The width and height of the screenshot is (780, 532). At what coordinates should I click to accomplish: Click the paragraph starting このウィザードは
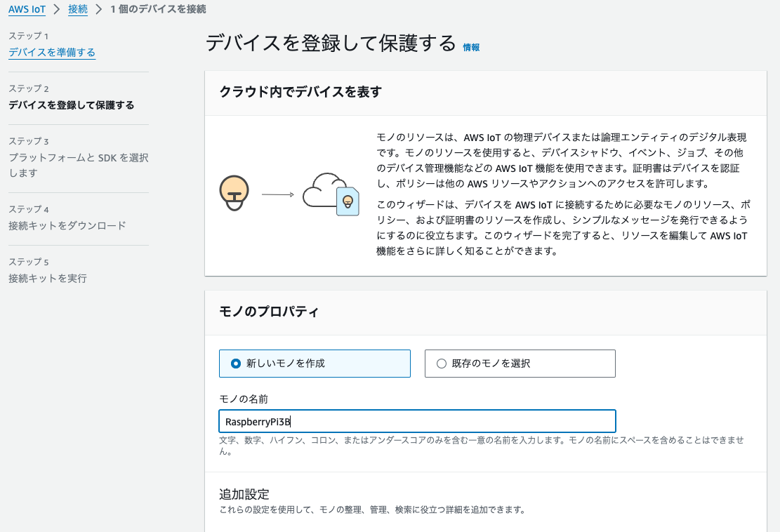click(563, 227)
